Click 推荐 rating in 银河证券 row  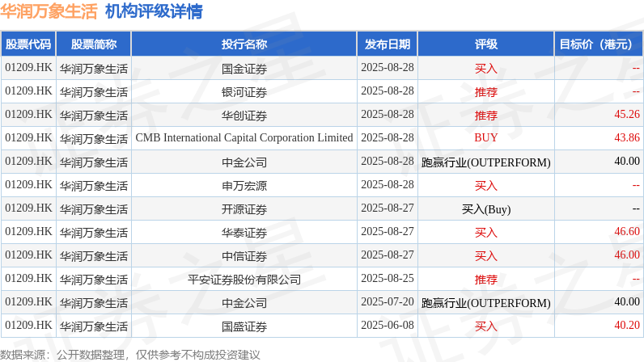(x=486, y=91)
